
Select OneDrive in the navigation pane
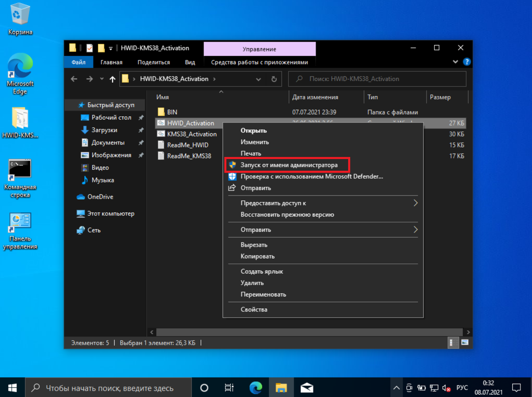[100, 197]
